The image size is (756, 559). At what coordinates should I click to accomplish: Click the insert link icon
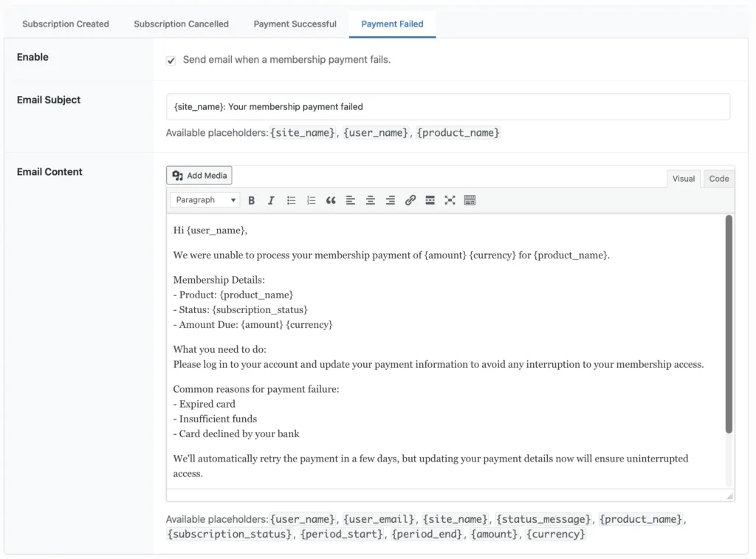point(410,200)
